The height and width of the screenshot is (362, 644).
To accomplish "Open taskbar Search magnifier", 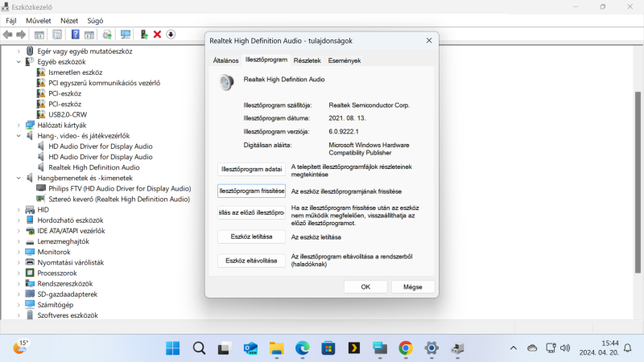I will point(199,348).
